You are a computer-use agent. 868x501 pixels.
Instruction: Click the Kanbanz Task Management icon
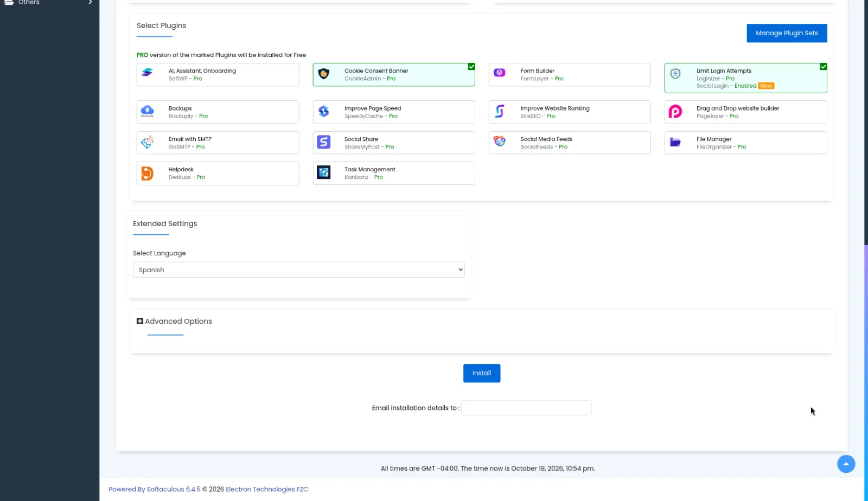(324, 172)
